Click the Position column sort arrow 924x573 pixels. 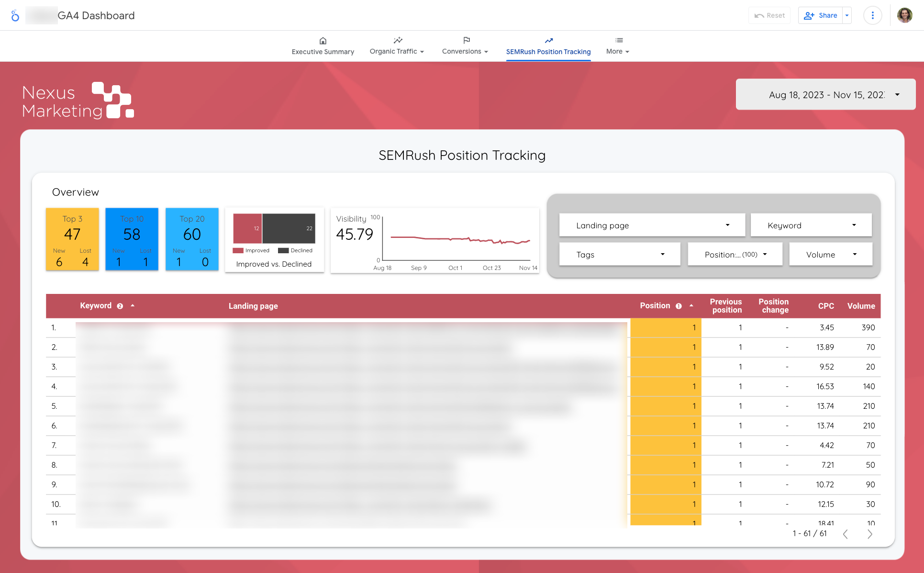pos(691,305)
